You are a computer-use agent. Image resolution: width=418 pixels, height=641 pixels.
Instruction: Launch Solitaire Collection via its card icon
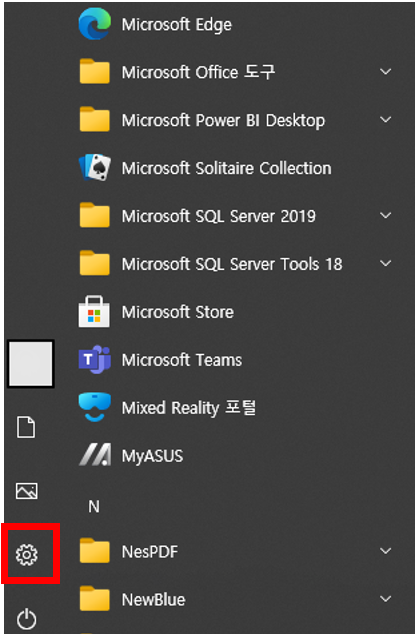(95, 167)
